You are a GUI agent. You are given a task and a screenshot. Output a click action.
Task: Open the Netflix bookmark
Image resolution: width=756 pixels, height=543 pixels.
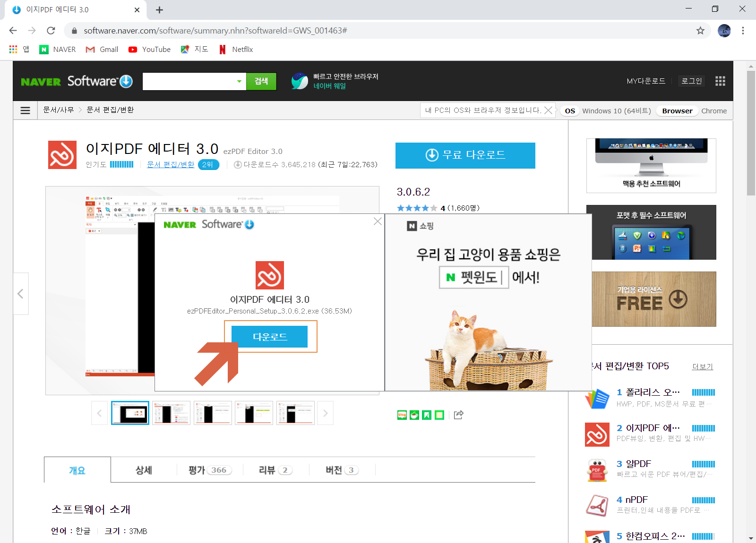click(x=236, y=50)
